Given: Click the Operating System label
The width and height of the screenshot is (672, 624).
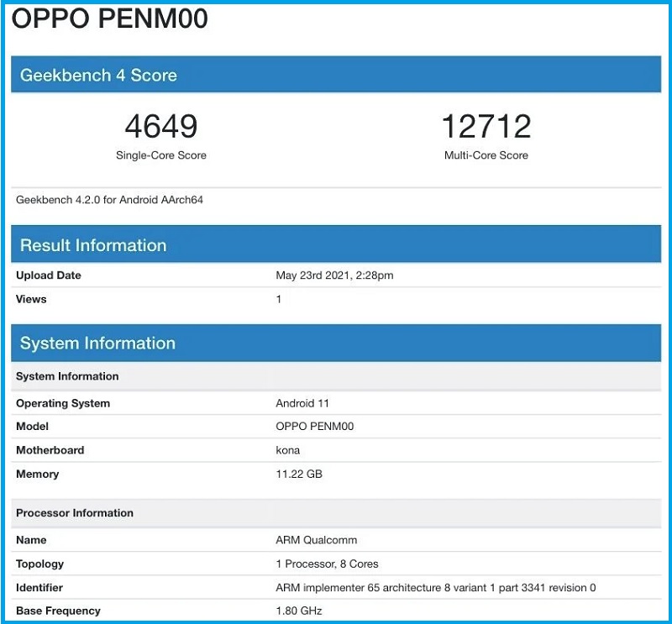Looking at the screenshot, I should coord(62,403).
